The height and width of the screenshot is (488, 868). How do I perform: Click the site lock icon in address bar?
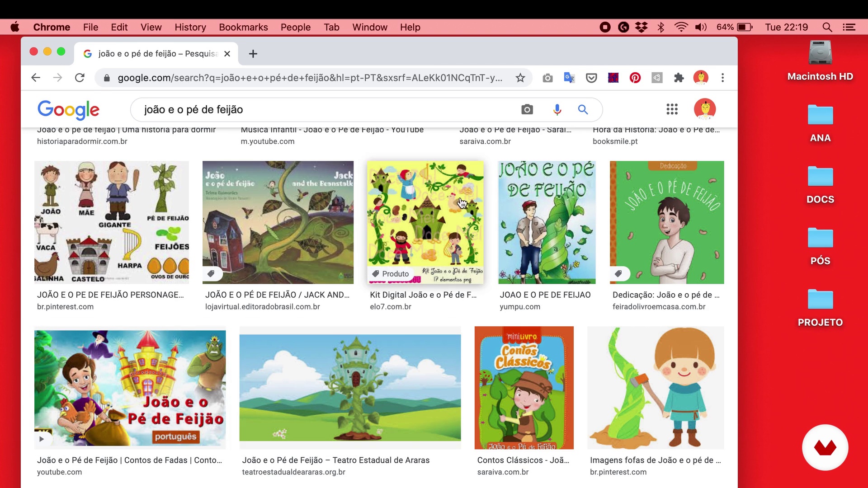point(107,78)
